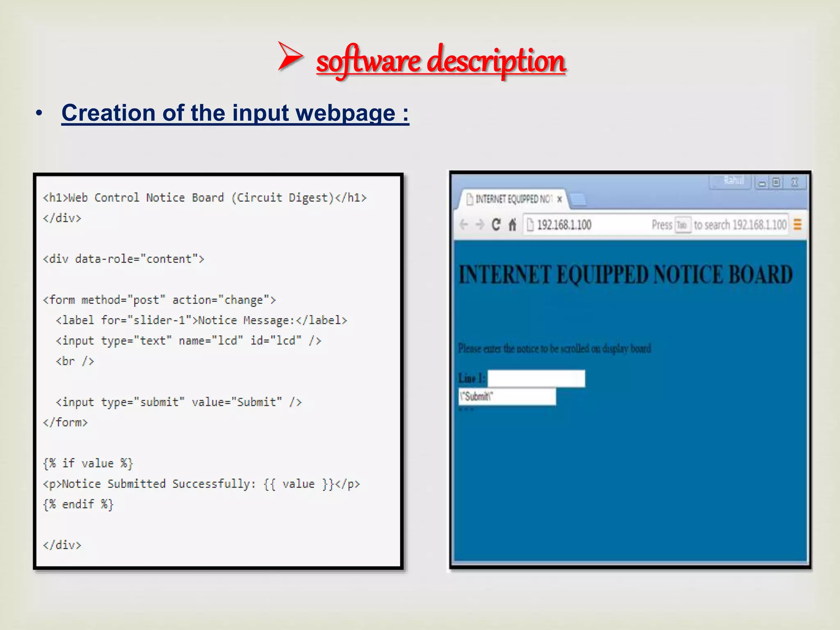Screen dimensions: 840x630
Task: Reload the page with the refresh icon
Action: point(496,225)
